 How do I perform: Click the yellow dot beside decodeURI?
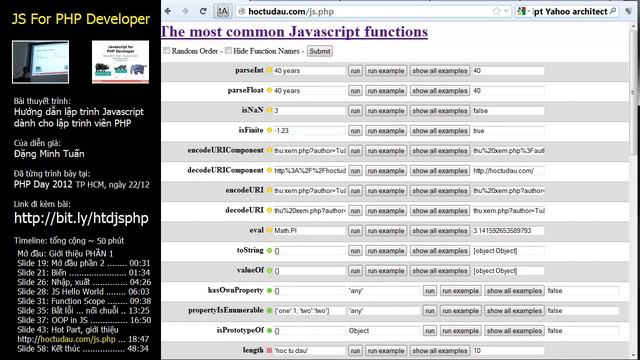[x=269, y=210]
